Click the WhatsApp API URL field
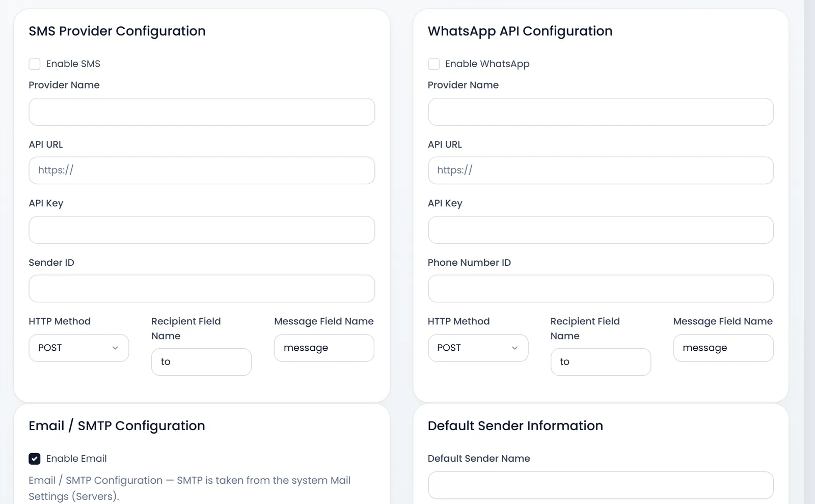 [601, 171]
